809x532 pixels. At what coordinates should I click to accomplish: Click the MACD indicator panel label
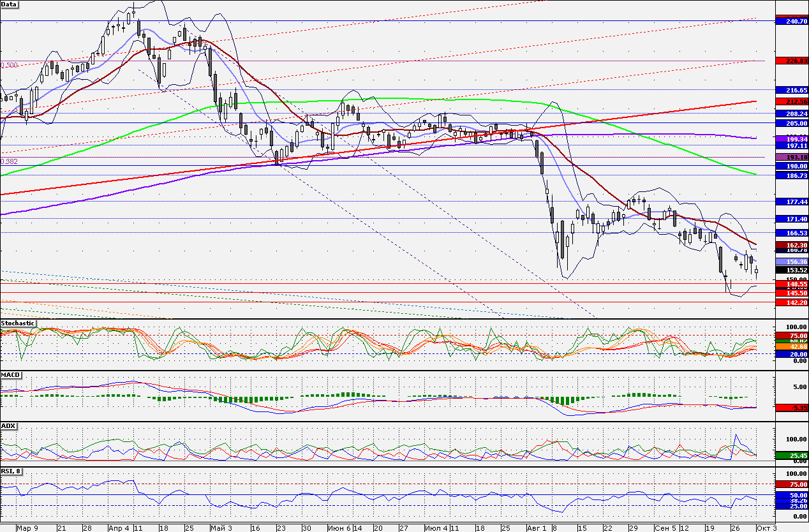(x=10, y=373)
